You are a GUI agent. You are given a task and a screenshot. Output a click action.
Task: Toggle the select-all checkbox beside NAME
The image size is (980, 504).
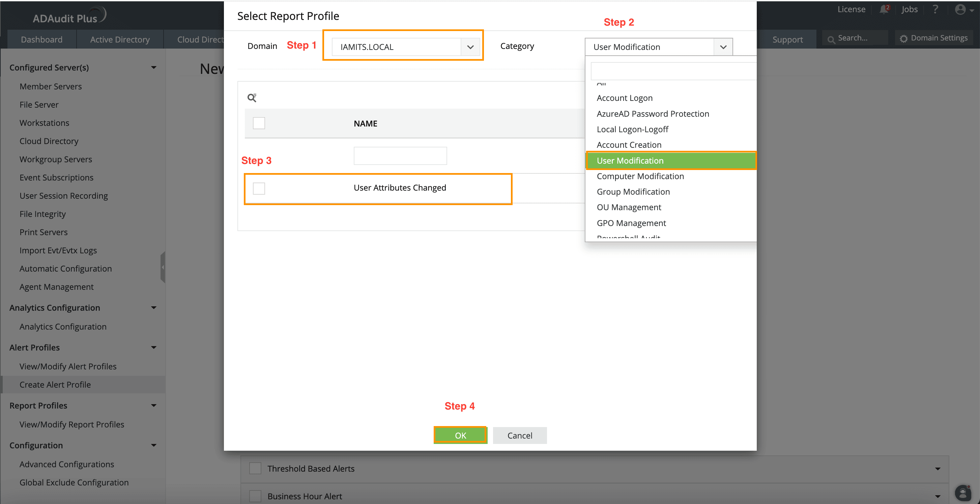(259, 123)
